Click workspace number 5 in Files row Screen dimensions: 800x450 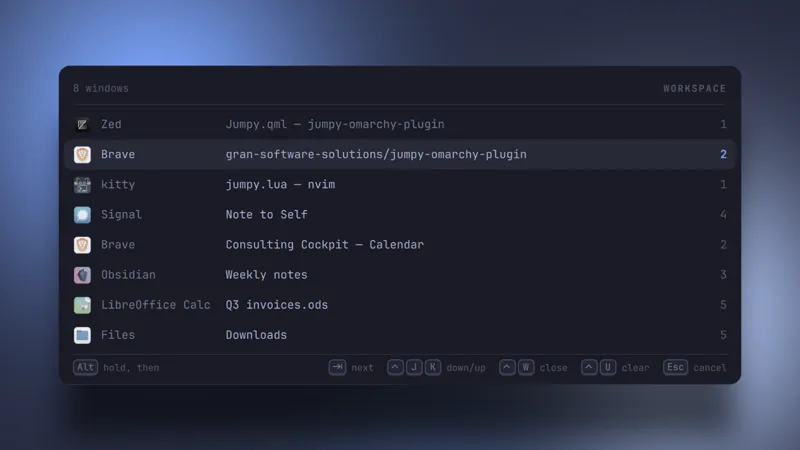click(x=723, y=335)
